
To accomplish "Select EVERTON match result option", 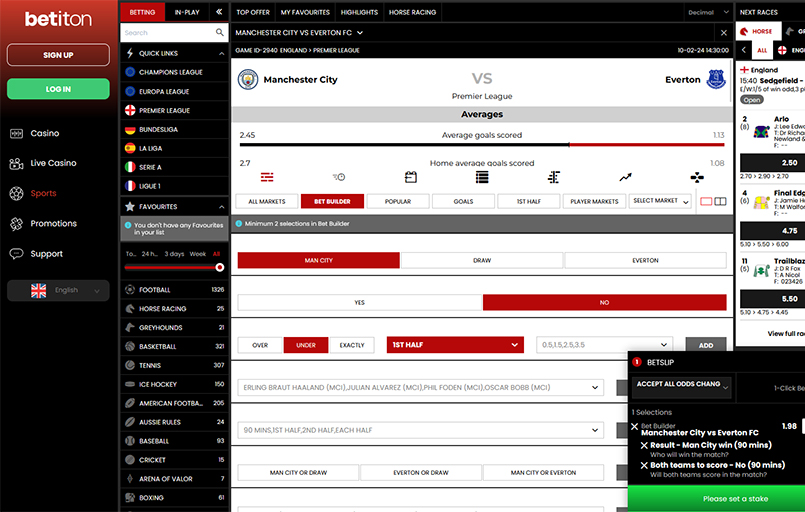I will (645, 260).
